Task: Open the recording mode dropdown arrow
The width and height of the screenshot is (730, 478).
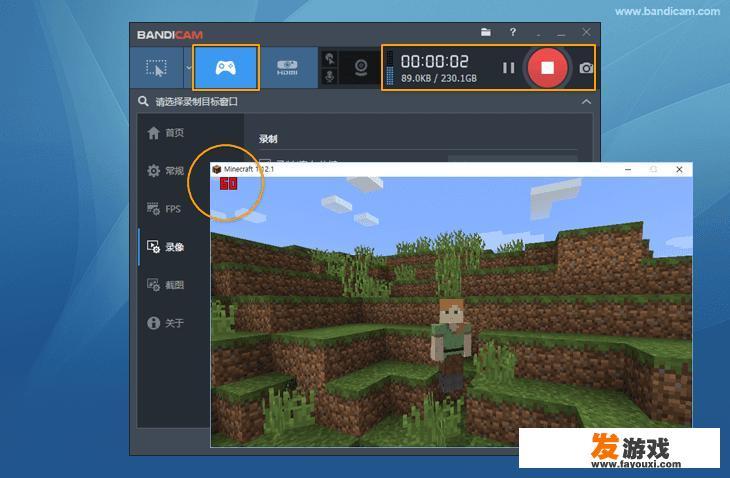Action: coord(189,68)
